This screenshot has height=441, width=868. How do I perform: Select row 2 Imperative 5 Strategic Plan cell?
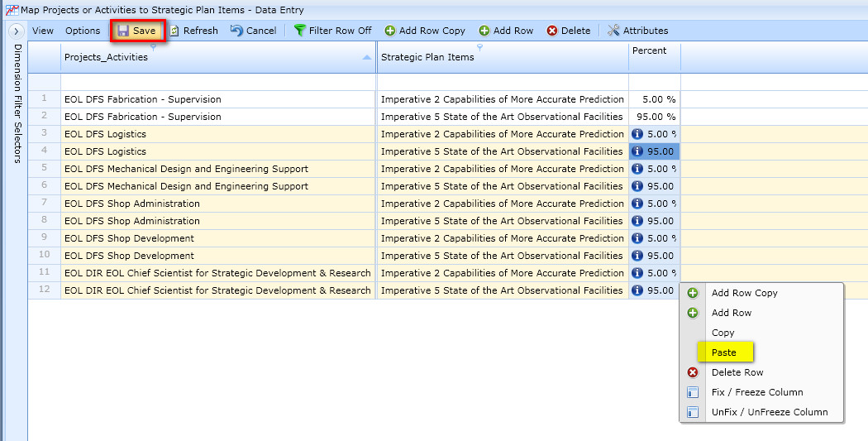point(503,117)
